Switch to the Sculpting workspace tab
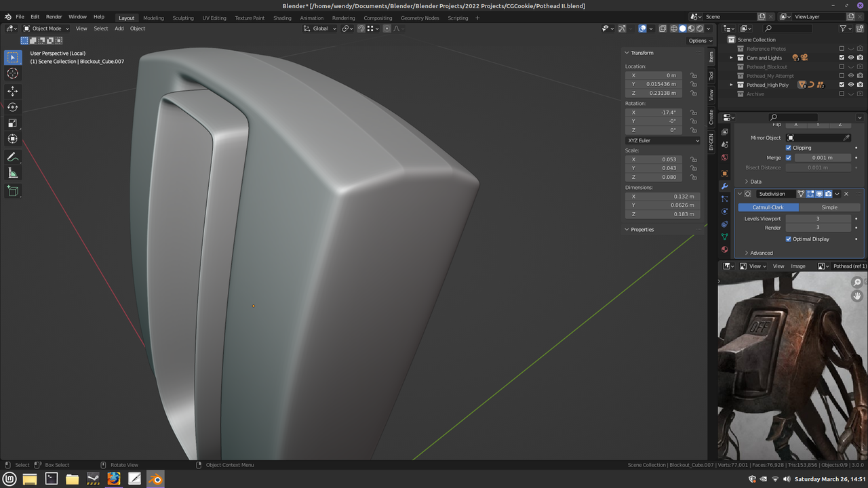Viewport: 868px width, 488px height. pyautogui.click(x=182, y=18)
